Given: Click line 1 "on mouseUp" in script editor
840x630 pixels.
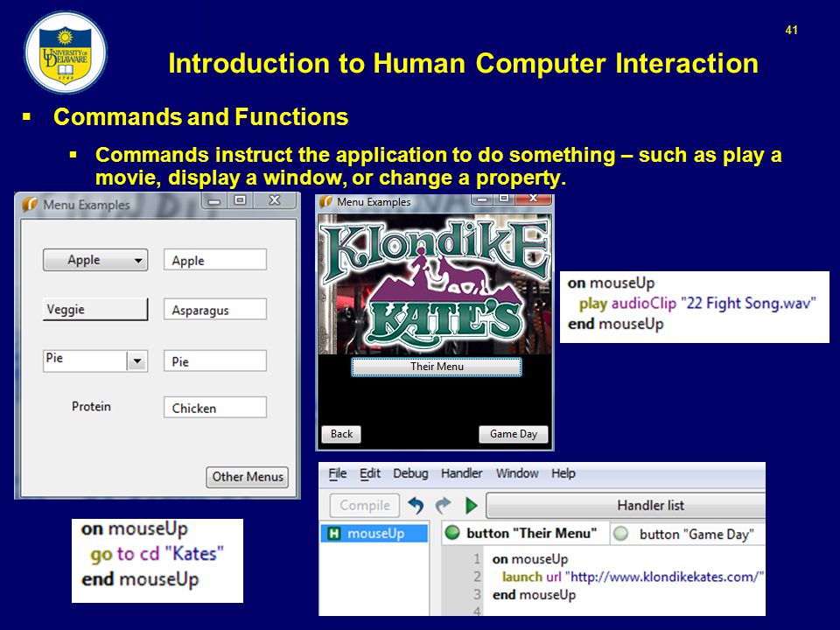Looking at the screenshot, I should (530, 559).
